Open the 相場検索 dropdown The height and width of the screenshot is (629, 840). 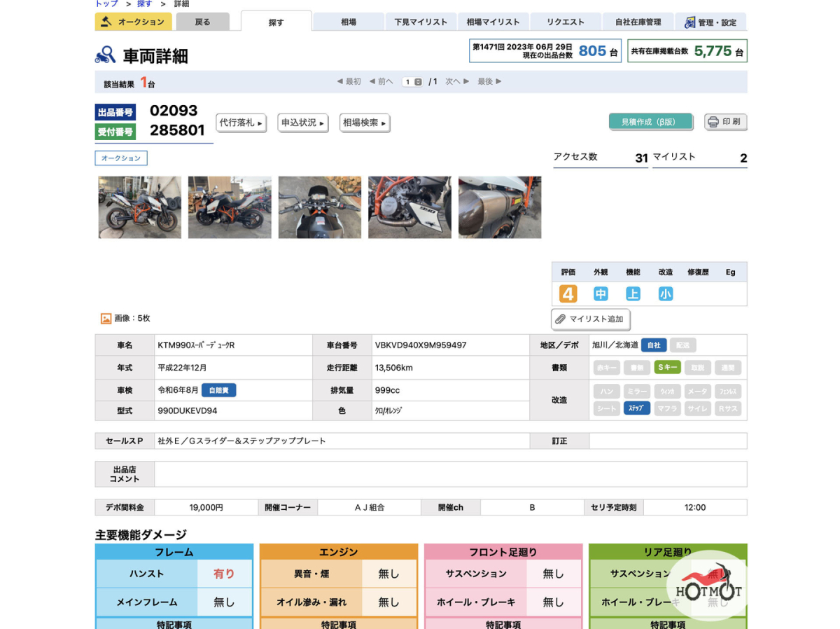(364, 123)
